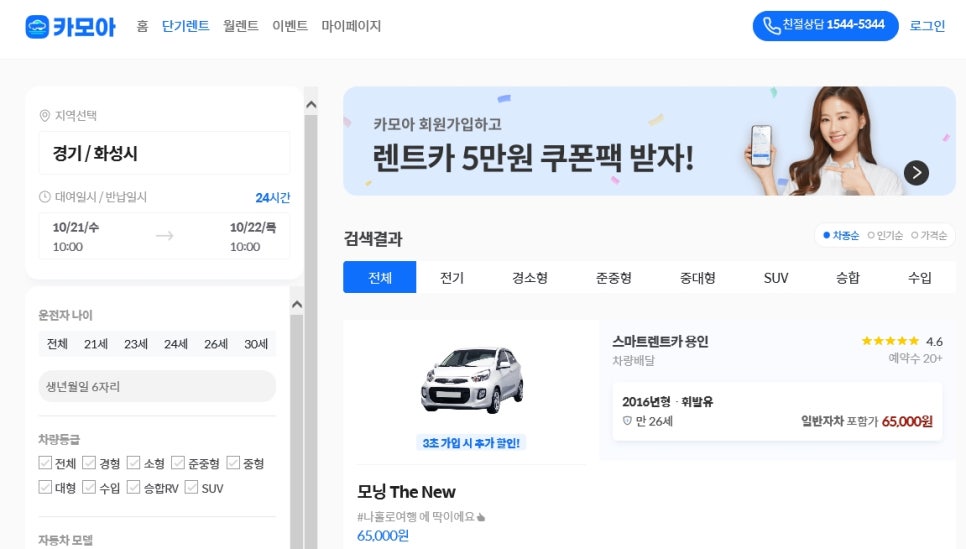This screenshot has height=549, width=966.
Task: Click the 렌트카 5만원 쿠폰팩 banner
Action: tap(649, 141)
